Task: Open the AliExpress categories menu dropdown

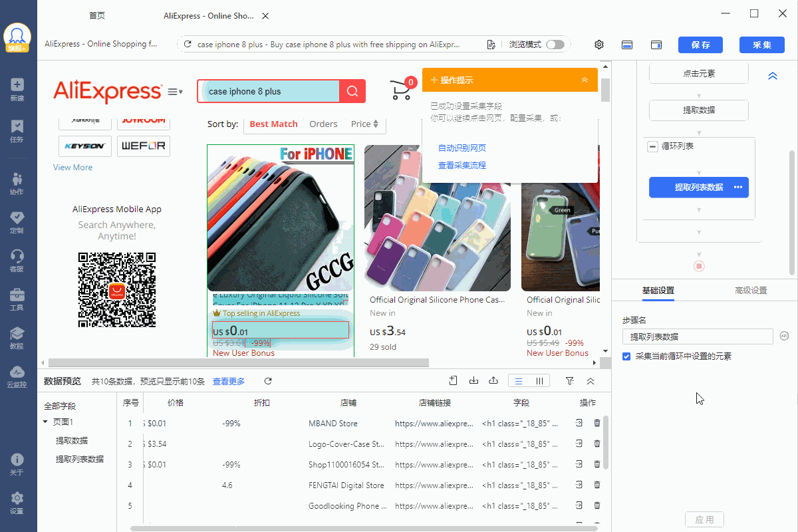Action: pos(176,92)
